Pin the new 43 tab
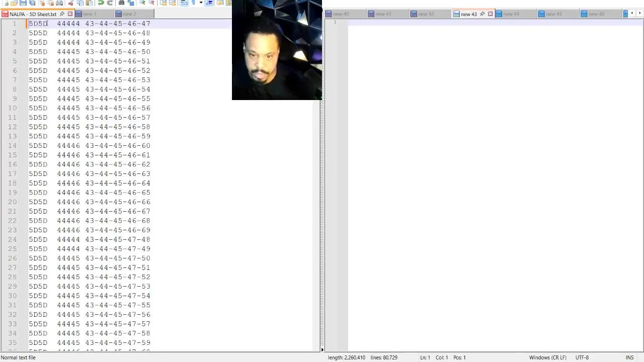Screen dimensions: 644x362 482,14
